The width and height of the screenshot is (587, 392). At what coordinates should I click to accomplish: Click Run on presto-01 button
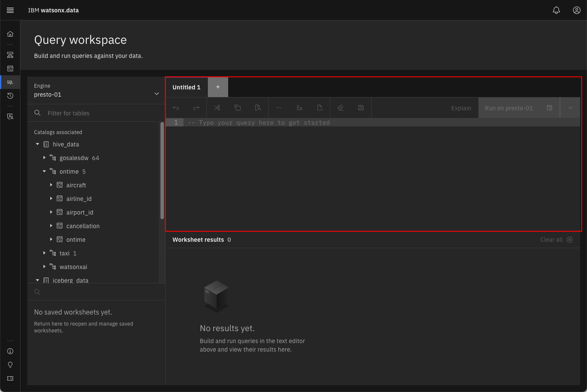click(x=519, y=108)
